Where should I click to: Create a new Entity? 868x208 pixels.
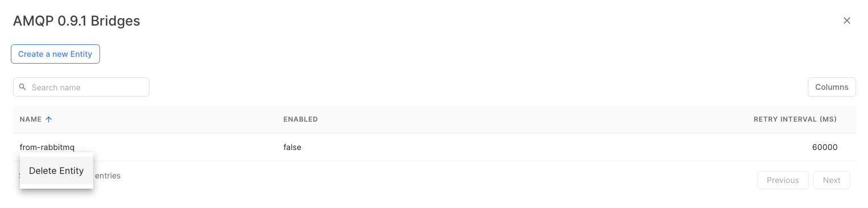click(x=55, y=54)
